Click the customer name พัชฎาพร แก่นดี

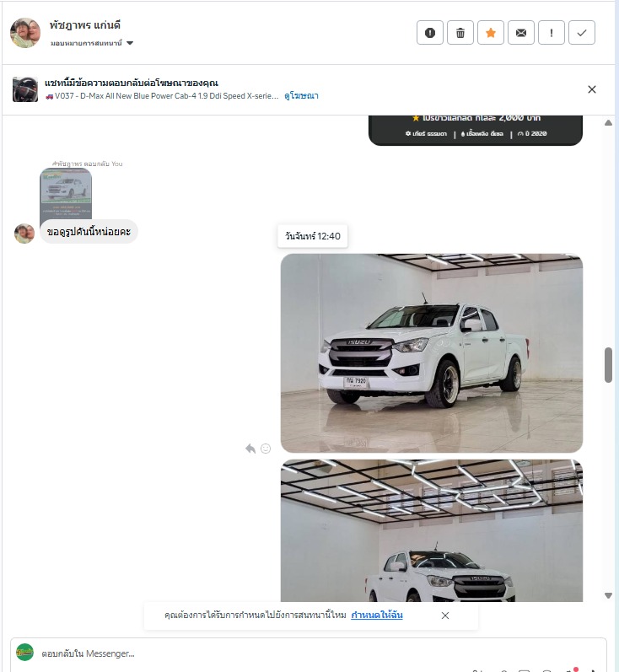(x=85, y=24)
